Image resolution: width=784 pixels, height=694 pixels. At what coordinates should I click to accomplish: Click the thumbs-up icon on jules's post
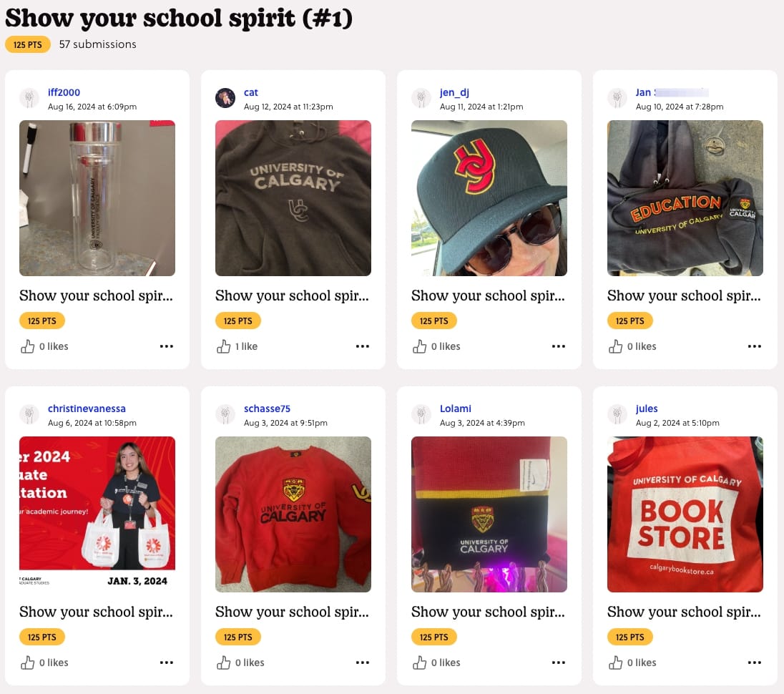[615, 663]
